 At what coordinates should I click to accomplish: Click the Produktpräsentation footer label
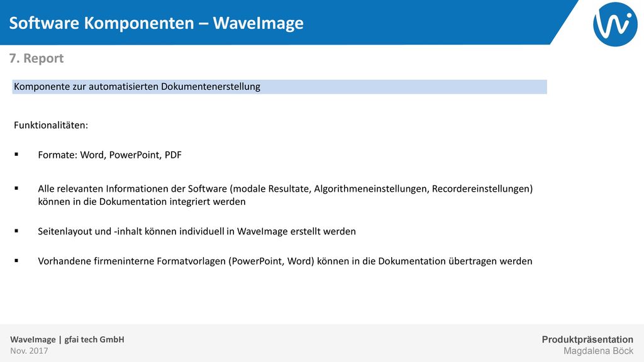pyautogui.click(x=587, y=339)
